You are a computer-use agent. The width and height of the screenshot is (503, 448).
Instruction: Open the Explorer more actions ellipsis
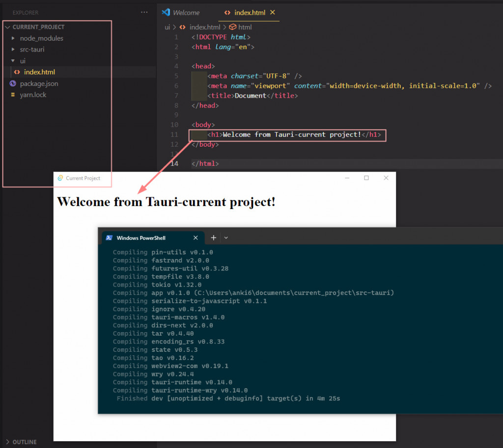pos(144,12)
